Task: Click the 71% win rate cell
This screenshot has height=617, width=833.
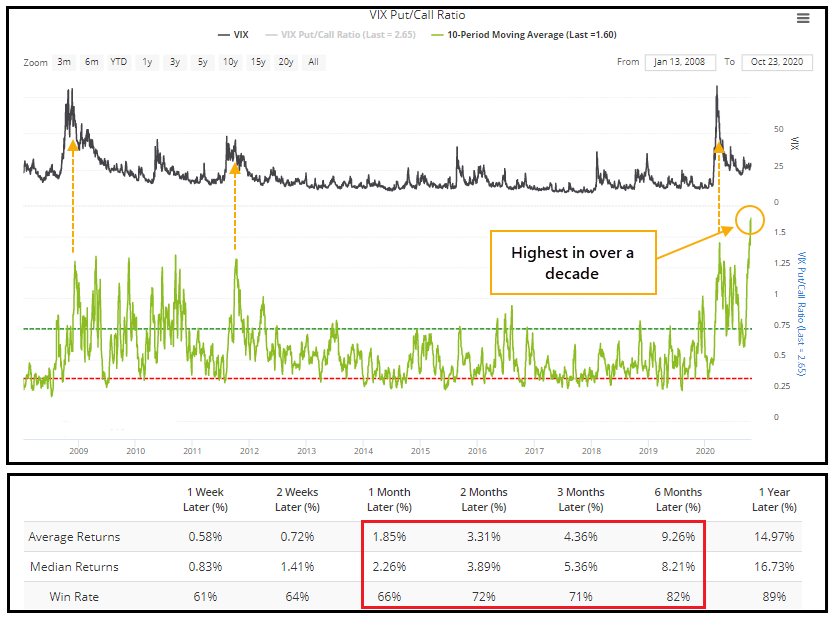Action: [581, 597]
